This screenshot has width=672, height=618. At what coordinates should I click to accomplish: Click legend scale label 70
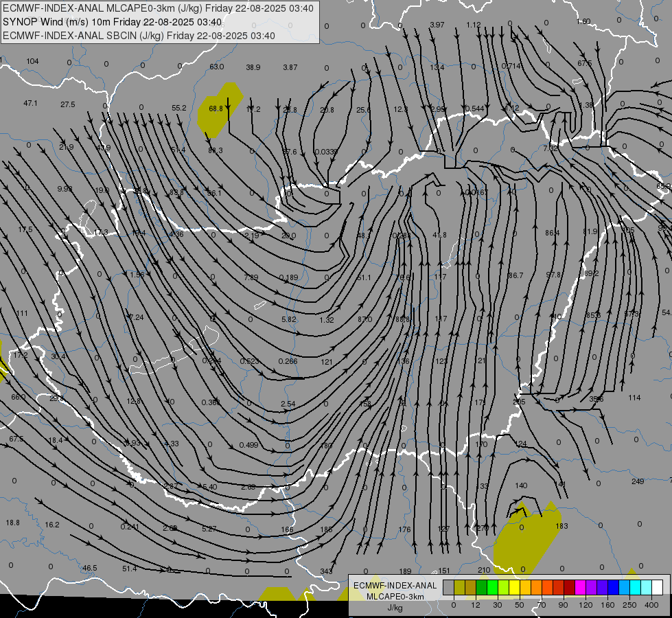(542, 605)
